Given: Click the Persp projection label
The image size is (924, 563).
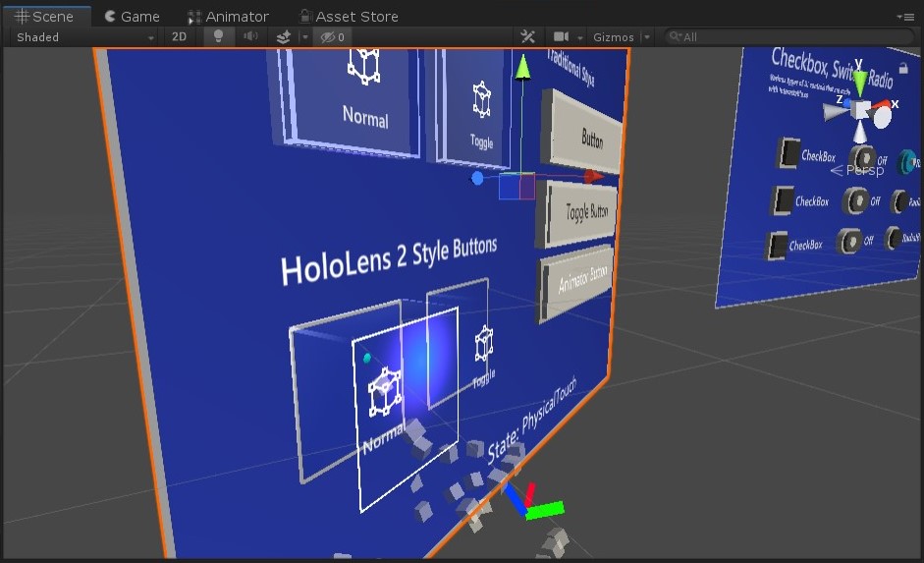Looking at the screenshot, I should pyautogui.click(x=864, y=170).
